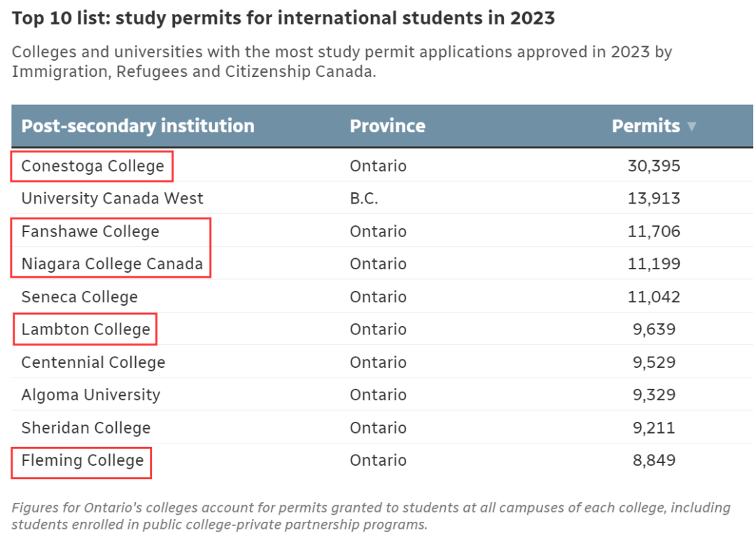Screen dimensions: 756x540
Task: Sort by Post-secondary institution header
Action: tap(138, 126)
